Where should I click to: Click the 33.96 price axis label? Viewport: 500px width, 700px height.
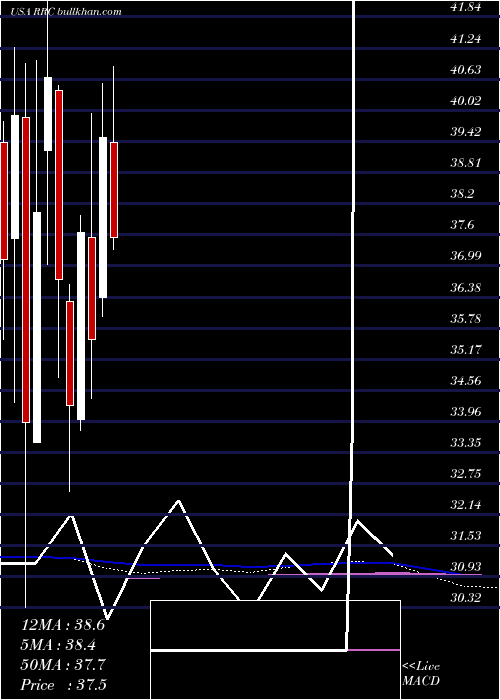point(466,411)
